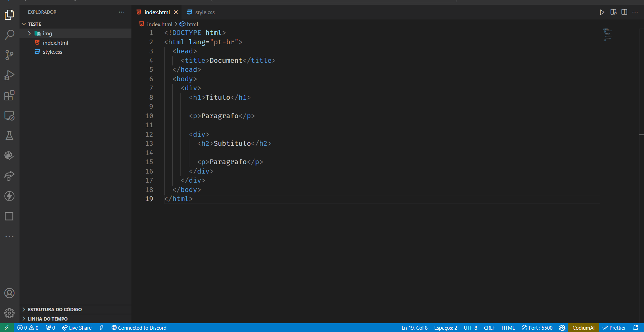This screenshot has width=644, height=332.
Task: Click the closing </body> tag
Action: 187,190
